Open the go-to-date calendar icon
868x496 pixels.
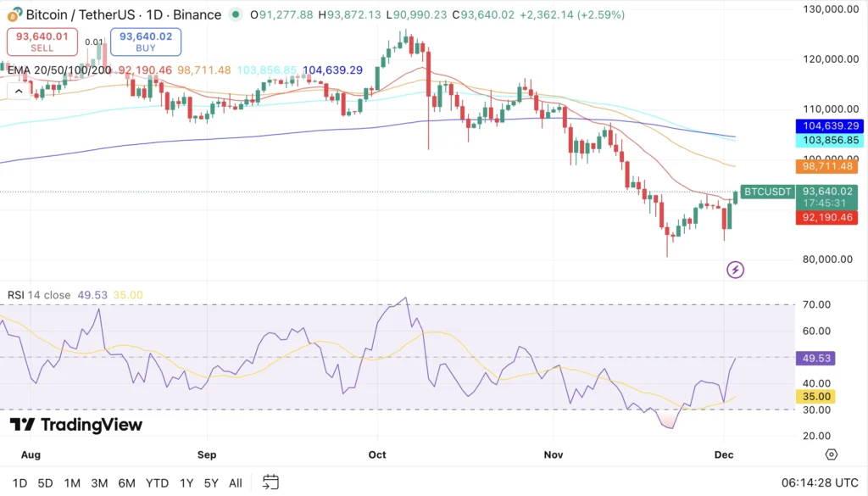pyautogui.click(x=270, y=482)
